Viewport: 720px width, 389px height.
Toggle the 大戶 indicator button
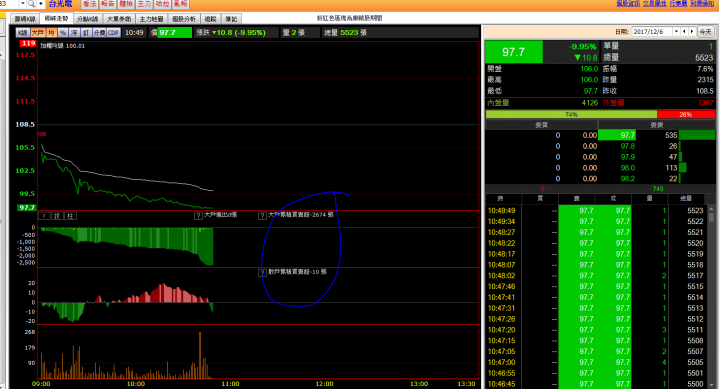point(38,33)
